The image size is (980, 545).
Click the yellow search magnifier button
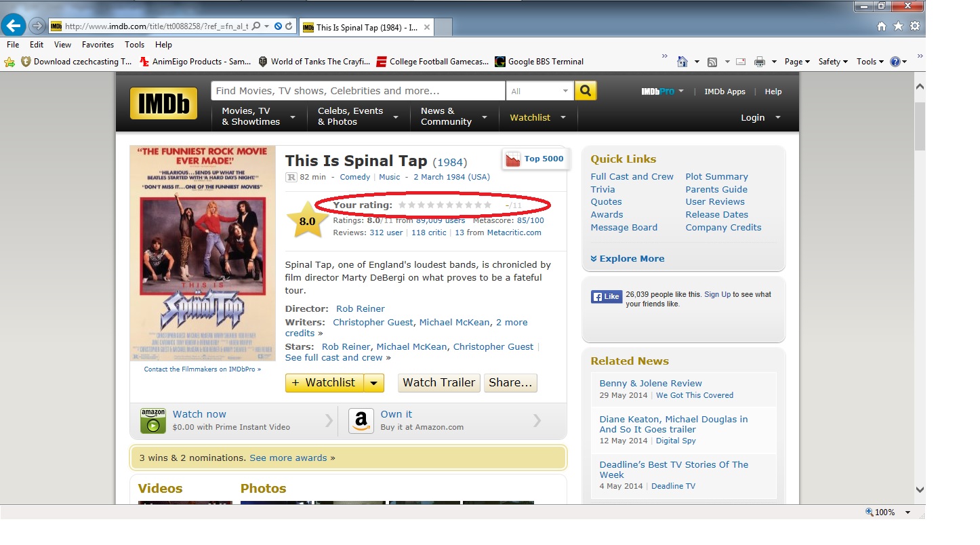[586, 91]
